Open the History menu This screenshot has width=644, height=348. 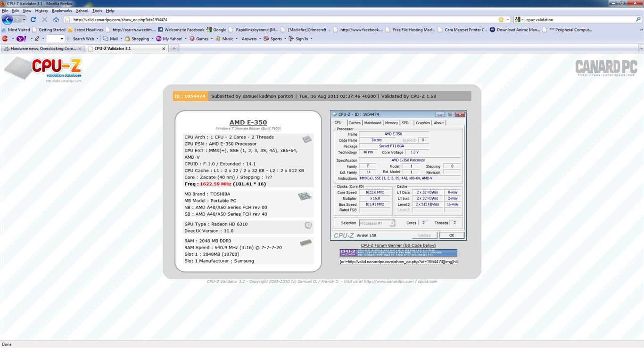click(41, 10)
